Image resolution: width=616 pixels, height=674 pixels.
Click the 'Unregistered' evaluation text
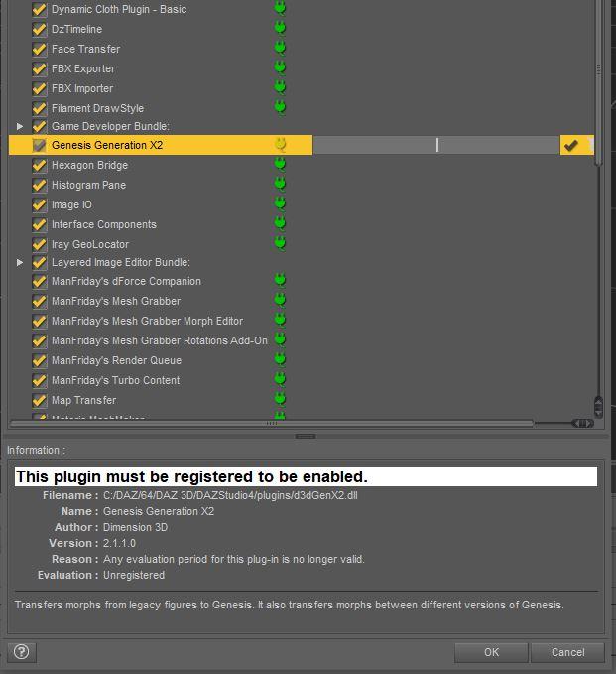pyautogui.click(x=134, y=575)
